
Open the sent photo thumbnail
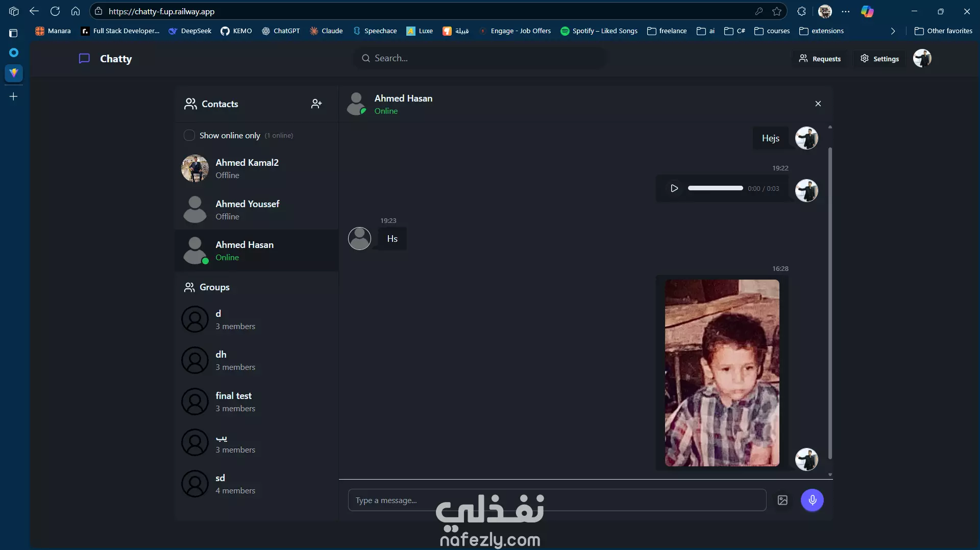[x=722, y=373]
